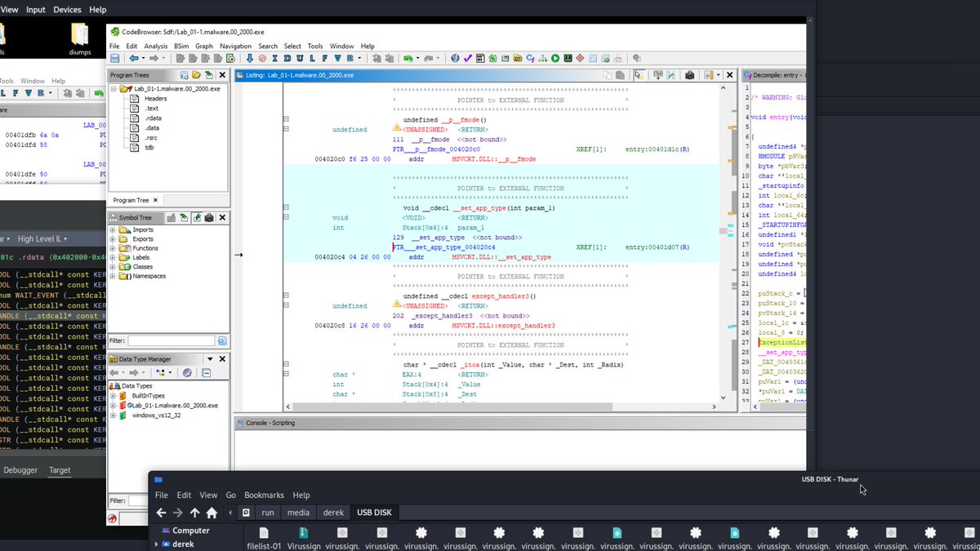Click the green Run script play icon

pos(555,59)
